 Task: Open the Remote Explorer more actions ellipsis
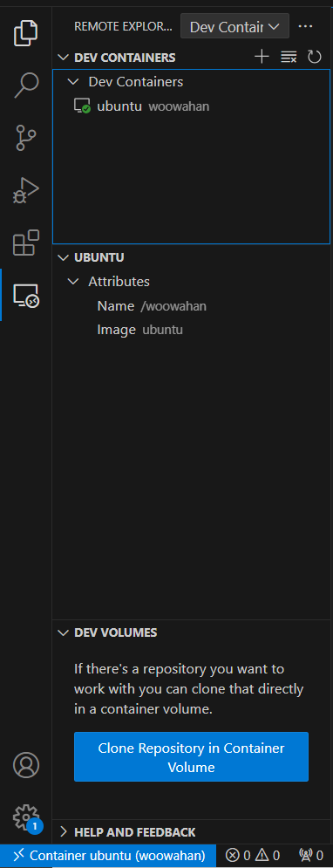(x=305, y=26)
